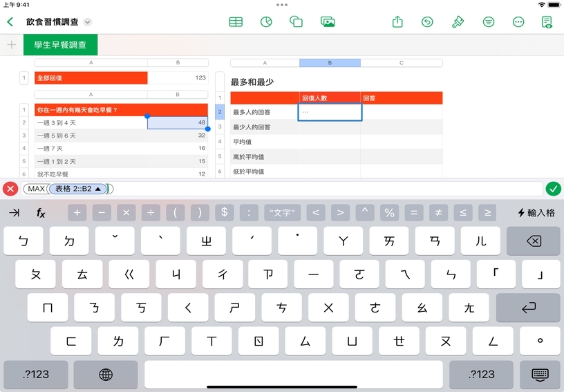Switch keyboard language with globe key
Viewport: 564px width, 392px height.
[106, 374]
